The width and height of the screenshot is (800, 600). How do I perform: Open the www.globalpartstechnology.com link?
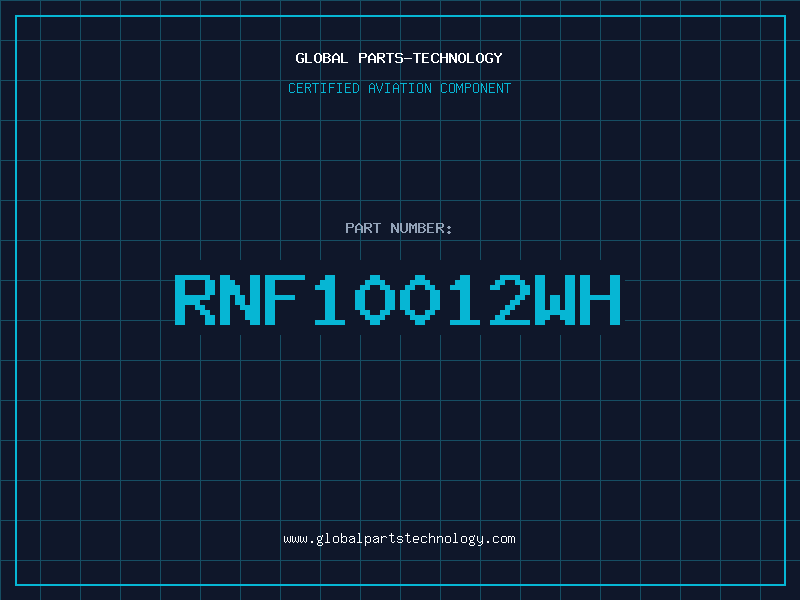coord(399,539)
